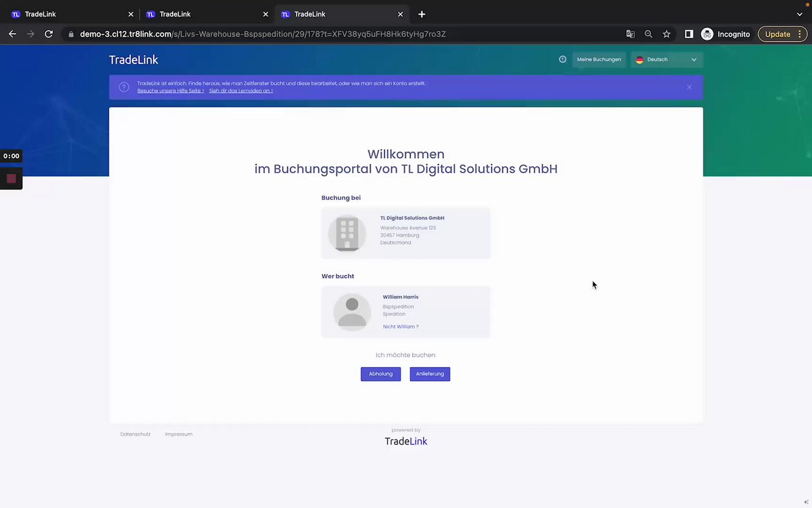812x508 pixels.
Task: Close the third TradeLink tab
Action: 400,14
